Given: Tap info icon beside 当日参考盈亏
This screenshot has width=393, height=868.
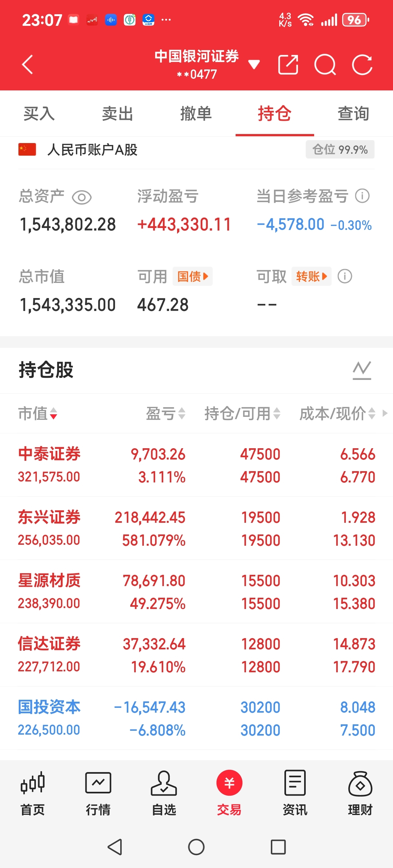Looking at the screenshot, I should coord(362,196).
